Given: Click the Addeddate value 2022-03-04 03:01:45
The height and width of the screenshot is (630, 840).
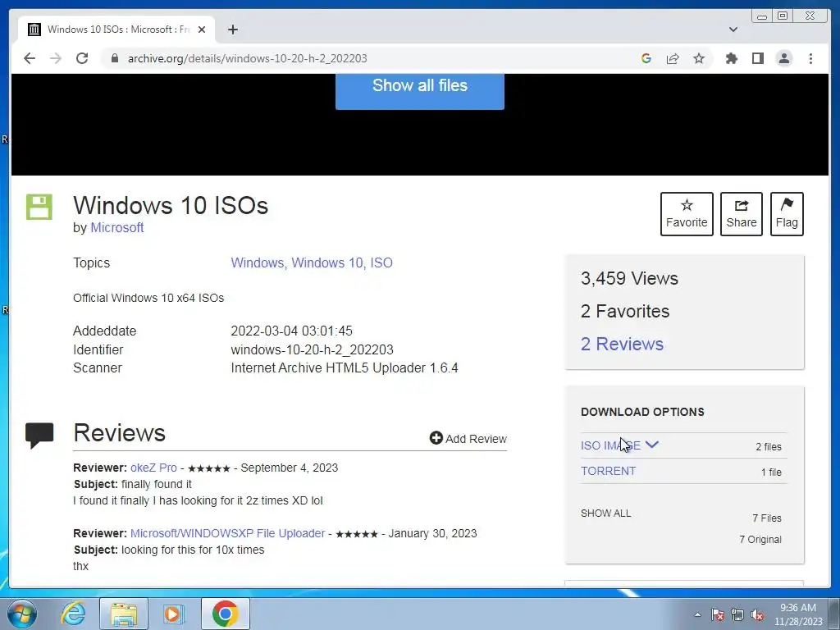Looking at the screenshot, I should point(291,331).
